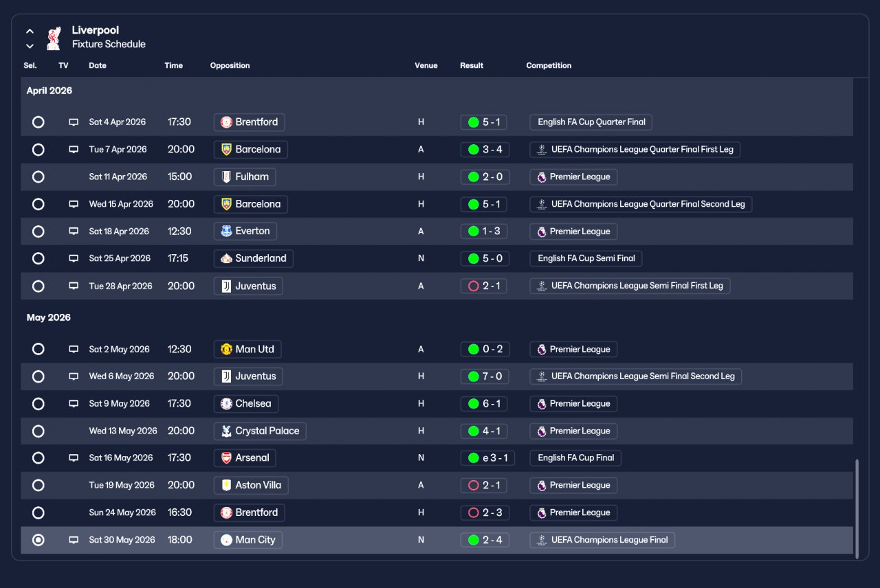Sort by the Result column header
The width and height of the screenshot is (880, 588).
(x=472, y=66)
